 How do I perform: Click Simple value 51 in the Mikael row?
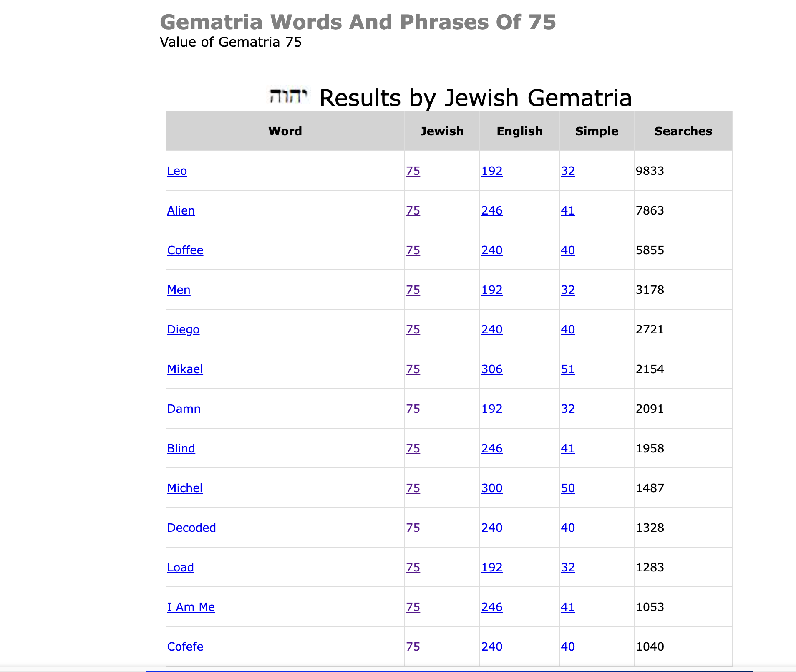568,369
